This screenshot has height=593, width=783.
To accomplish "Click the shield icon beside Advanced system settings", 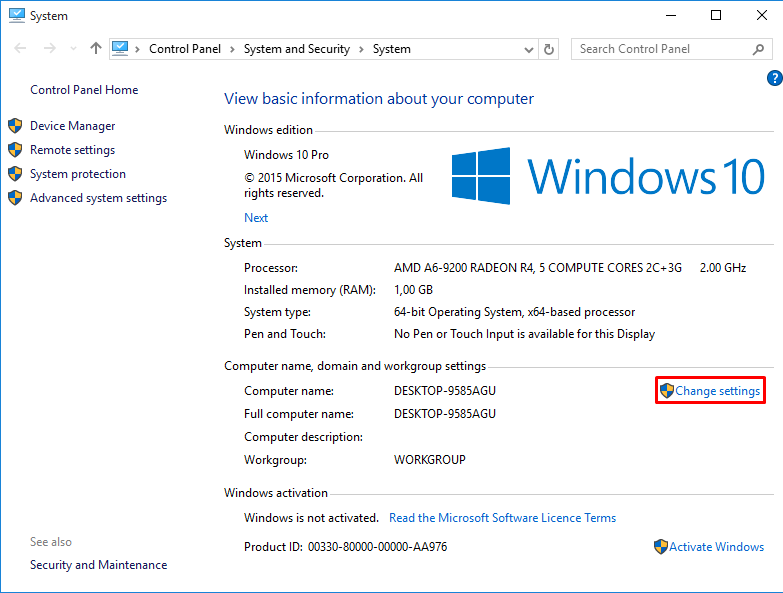I will pyautogui.click(x=15, y=198).
